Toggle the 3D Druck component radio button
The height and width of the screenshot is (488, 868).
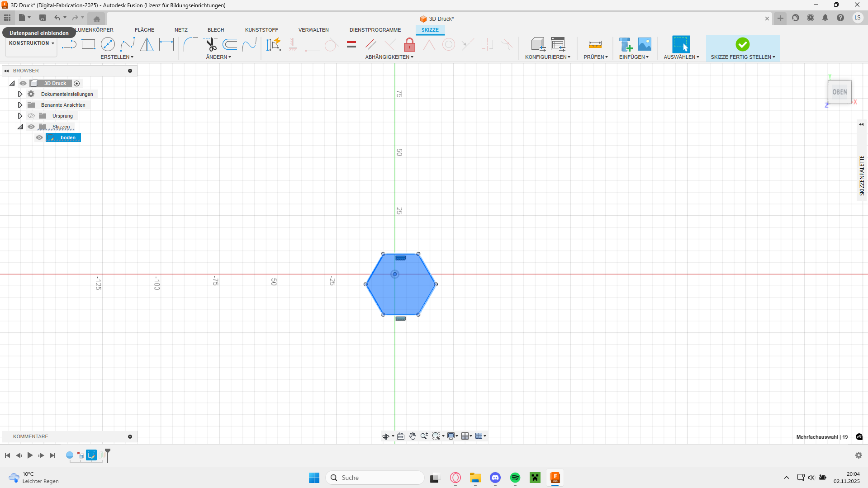[x=77, y=83]
